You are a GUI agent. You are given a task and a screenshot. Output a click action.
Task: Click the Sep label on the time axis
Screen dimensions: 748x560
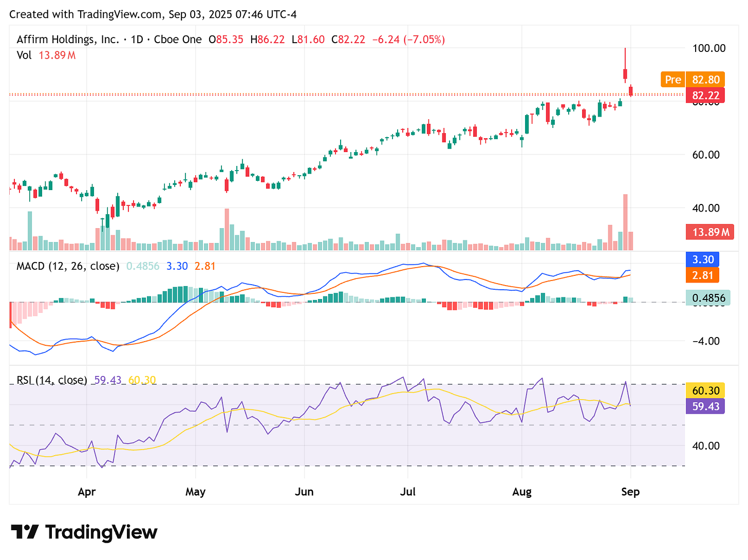point(630,492)
